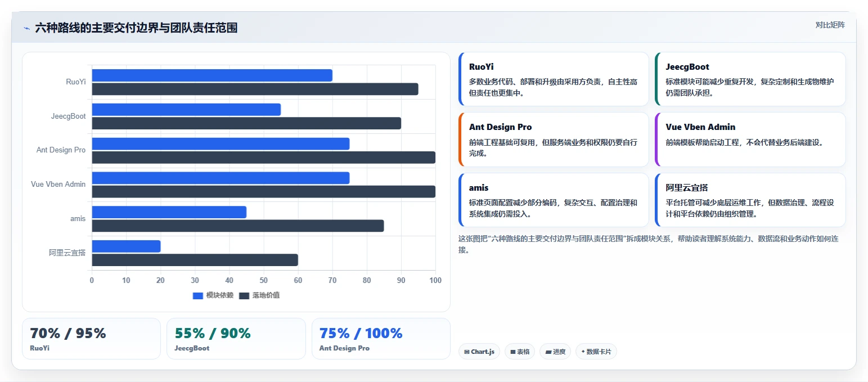Open the 75% / 100% Ant Design Pro stat card
Screen dimensions: 868x382
[381, 339]
